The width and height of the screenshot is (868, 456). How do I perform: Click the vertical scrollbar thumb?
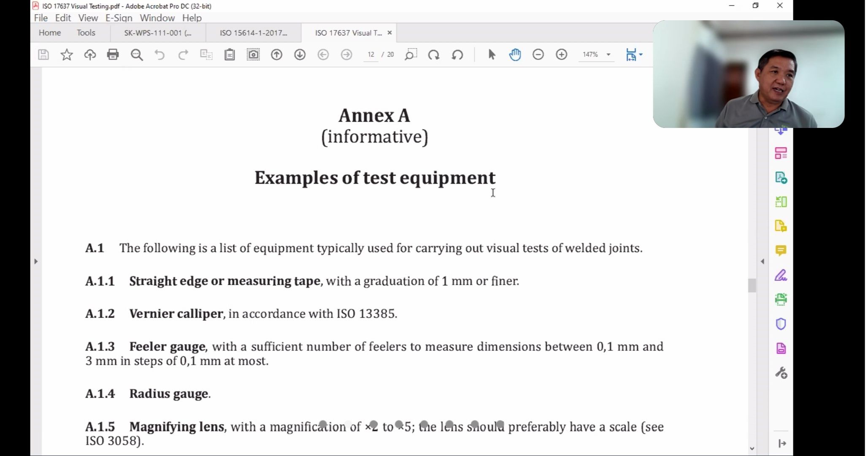click(x=752, y=285)
